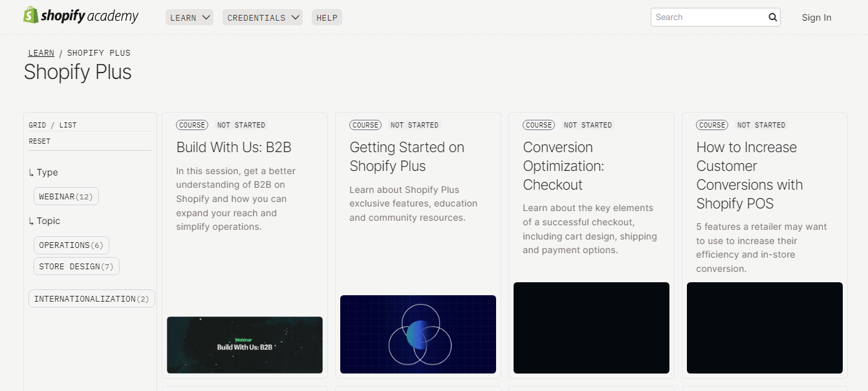Filter by STORE DESIGN(7) topic
Screen dimensions: 868x391
click(x=76, y=267)
